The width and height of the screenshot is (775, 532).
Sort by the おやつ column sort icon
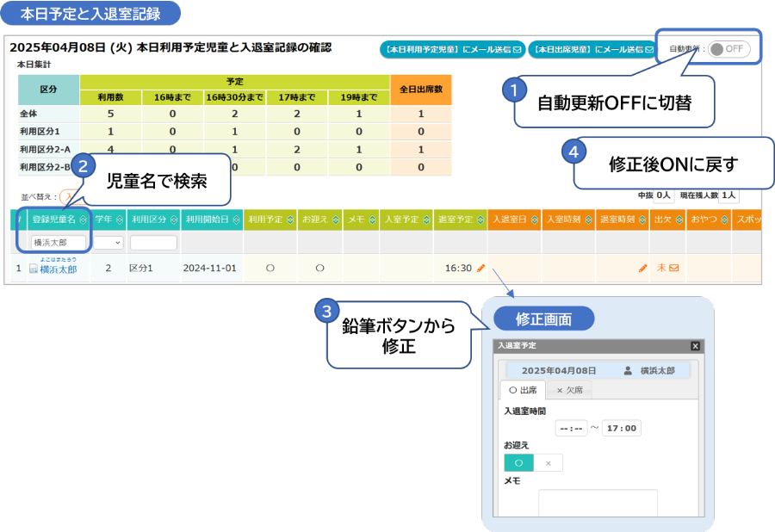724,220
